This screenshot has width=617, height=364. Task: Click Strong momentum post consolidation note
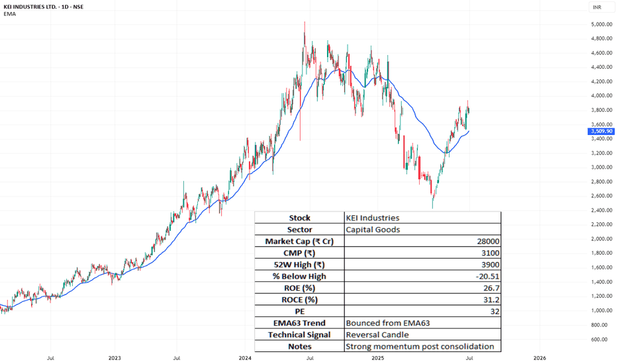(422, 346)
